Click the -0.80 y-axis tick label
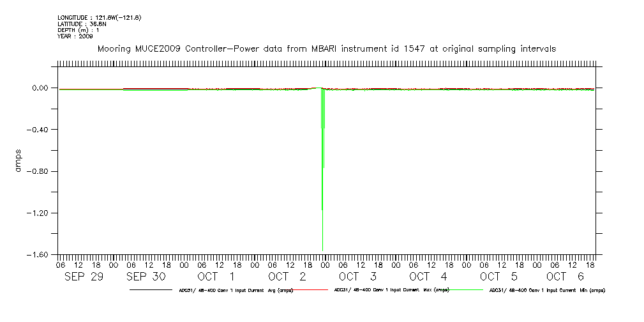The image size is (644, 322). point(38,171)
